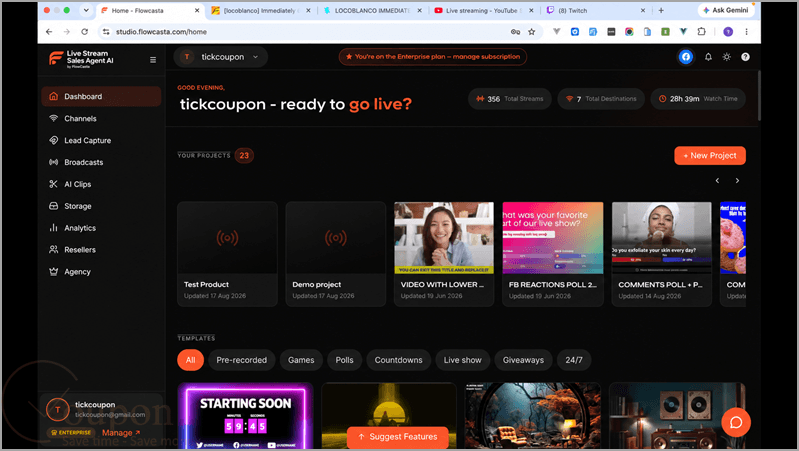Open browser extensions puzzle icon
This screenshot has width=799, height=451.
(702, 32)
